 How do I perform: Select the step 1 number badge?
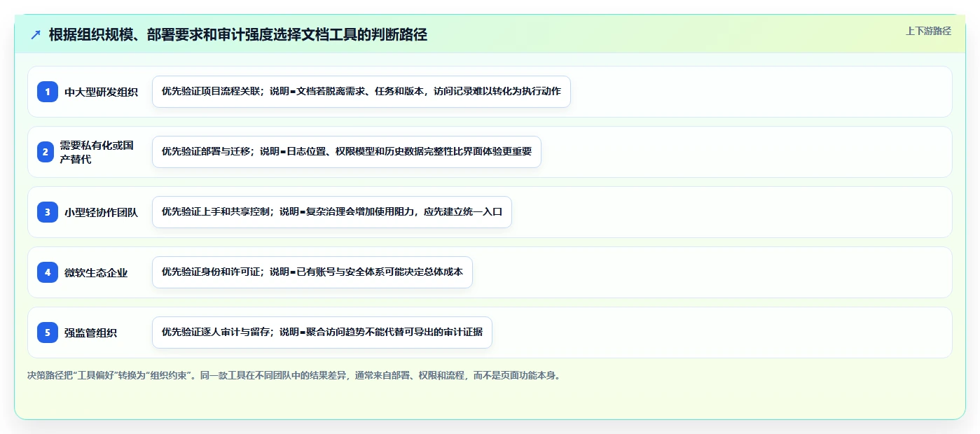pyautogui.click(x=48, y=92)
